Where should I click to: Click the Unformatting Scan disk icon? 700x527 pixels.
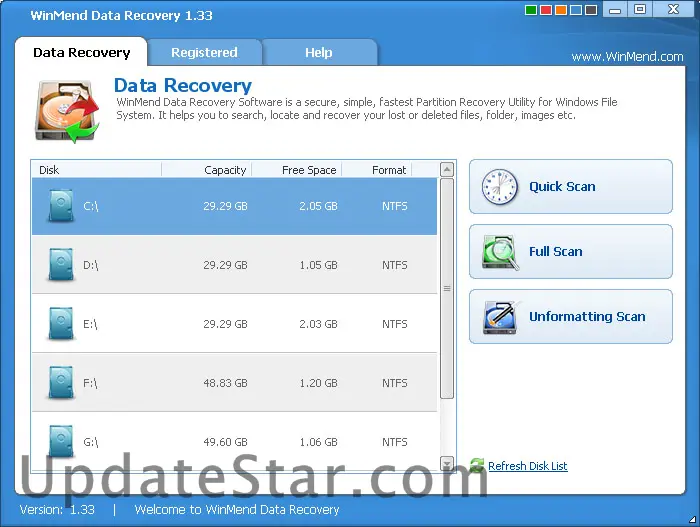pyautogui.click(x=500, y=317)
